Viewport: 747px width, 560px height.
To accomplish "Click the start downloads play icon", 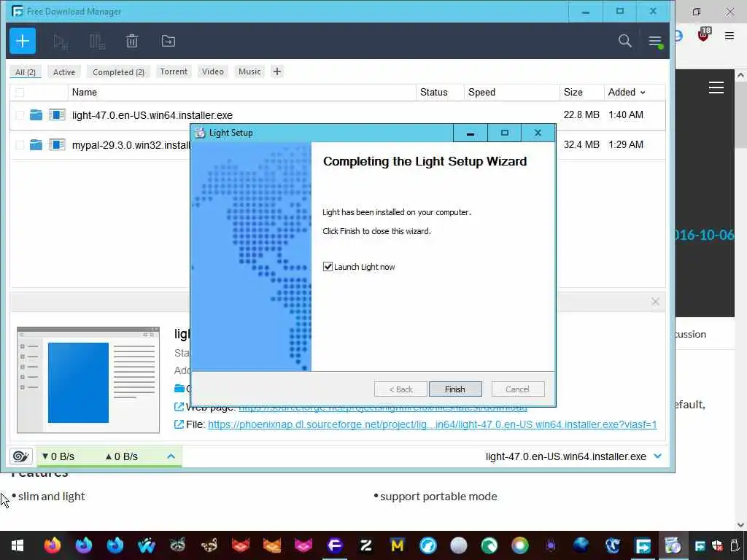I will tap(61, 42).
